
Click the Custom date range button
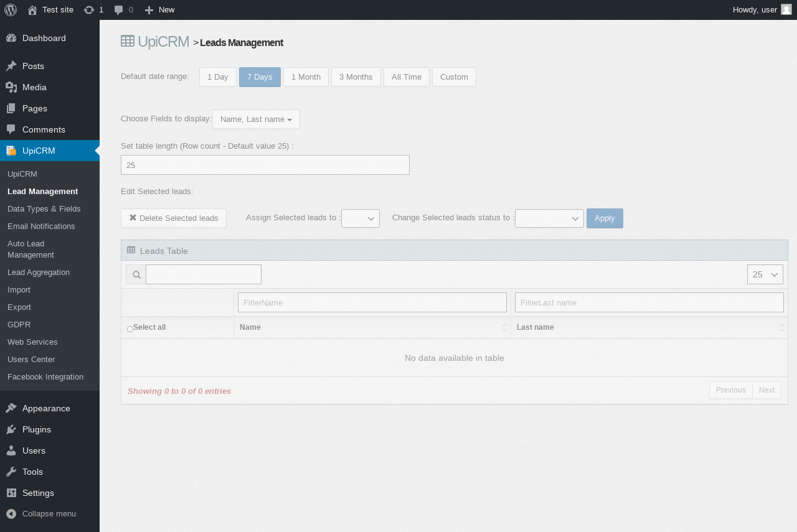click(x=454, y=77)
